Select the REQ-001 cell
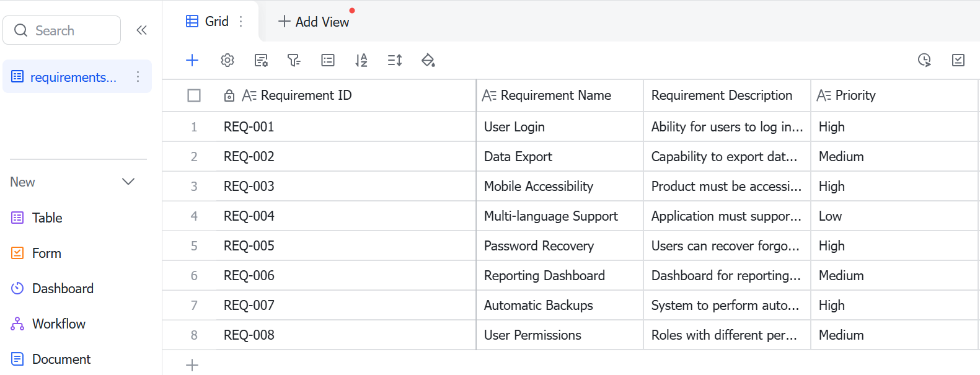The height and width of the screenshot is (375, 980). [x=345, y=127]
